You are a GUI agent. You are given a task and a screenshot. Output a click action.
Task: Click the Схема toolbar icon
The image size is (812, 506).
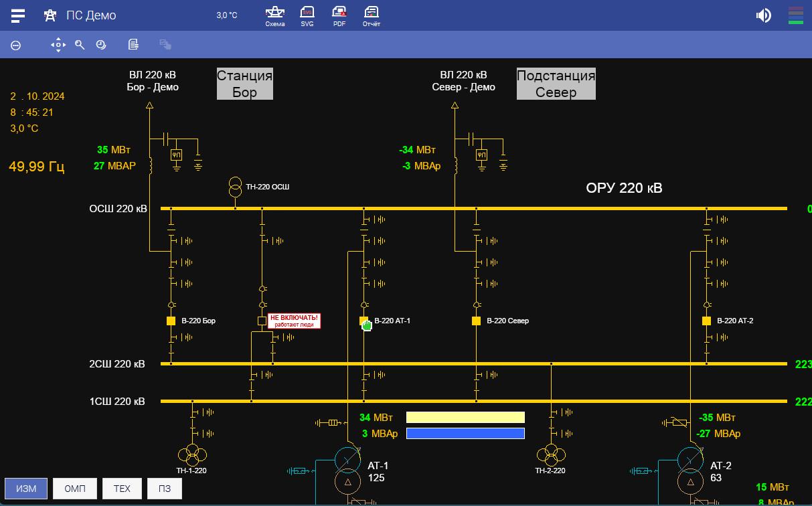click(274, 15)
